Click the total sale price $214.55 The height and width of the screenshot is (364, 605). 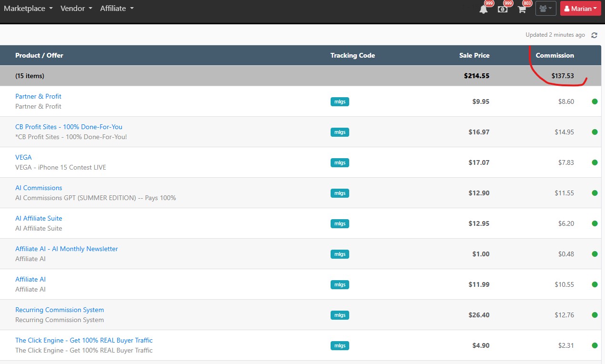click(477, 76)
